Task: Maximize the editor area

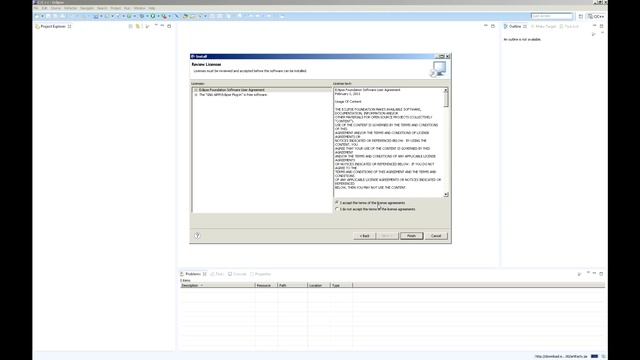Action: pos(493,26)
